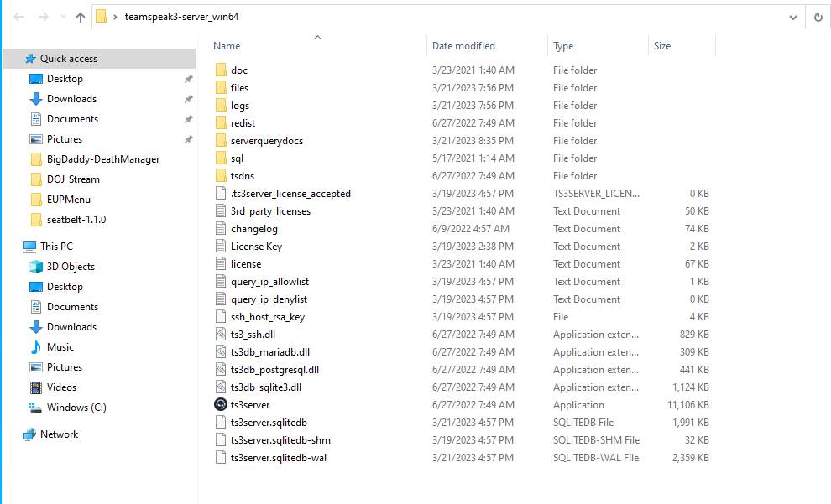Select the Windows (C:) drive icon
Viewport: 831px width, 504px height.
[x=36, y=408]
